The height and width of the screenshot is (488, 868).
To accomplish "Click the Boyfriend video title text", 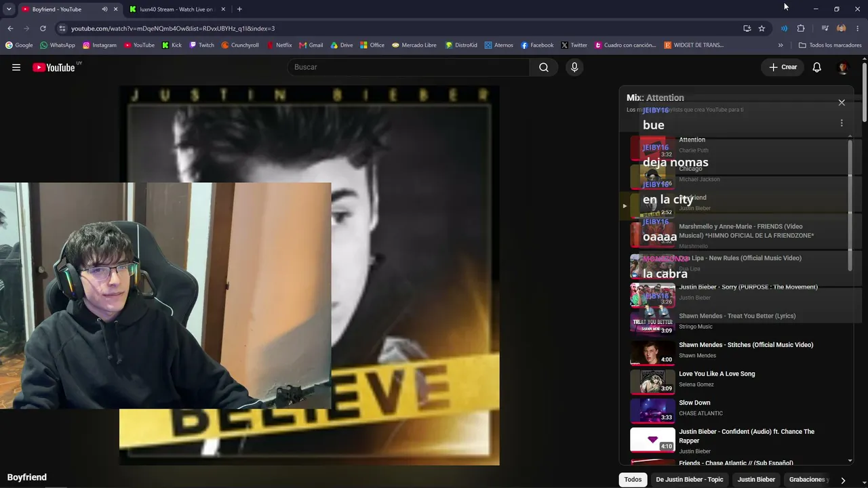I will pos(27,477).
